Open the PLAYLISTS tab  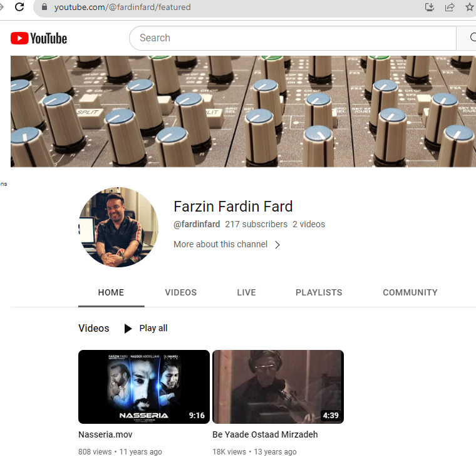click(319, 292)
